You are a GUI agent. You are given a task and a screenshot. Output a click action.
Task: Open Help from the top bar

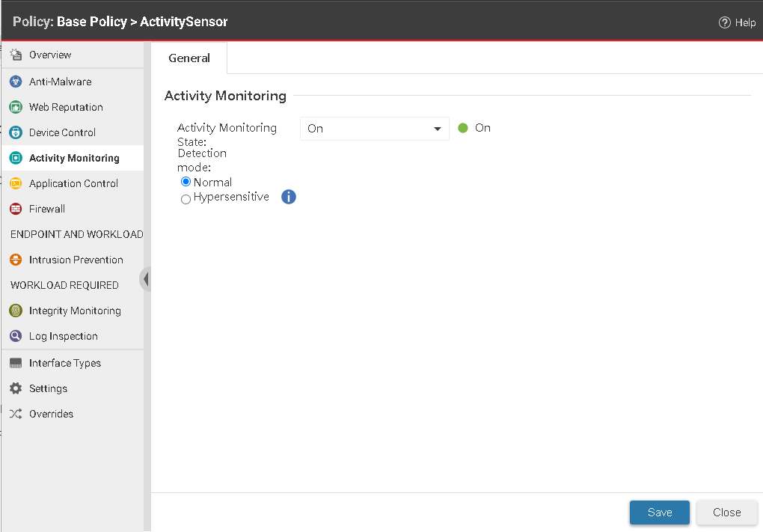coord(738,22)
